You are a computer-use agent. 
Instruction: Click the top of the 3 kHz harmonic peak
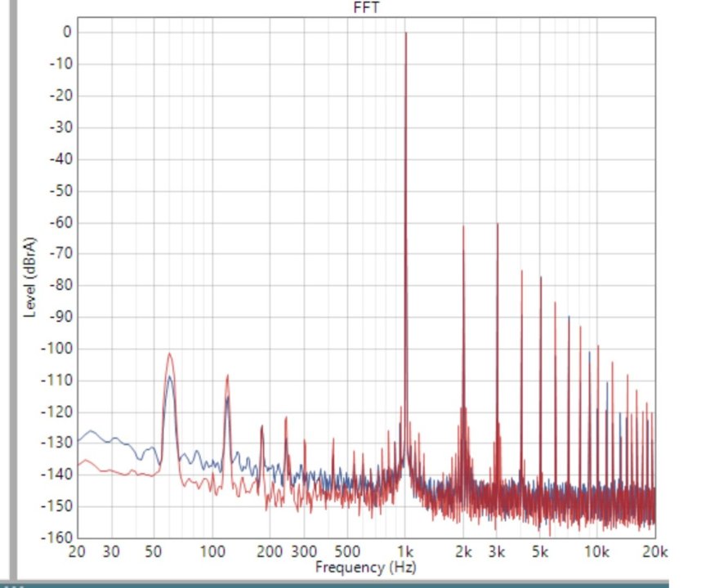coord(497,225)
